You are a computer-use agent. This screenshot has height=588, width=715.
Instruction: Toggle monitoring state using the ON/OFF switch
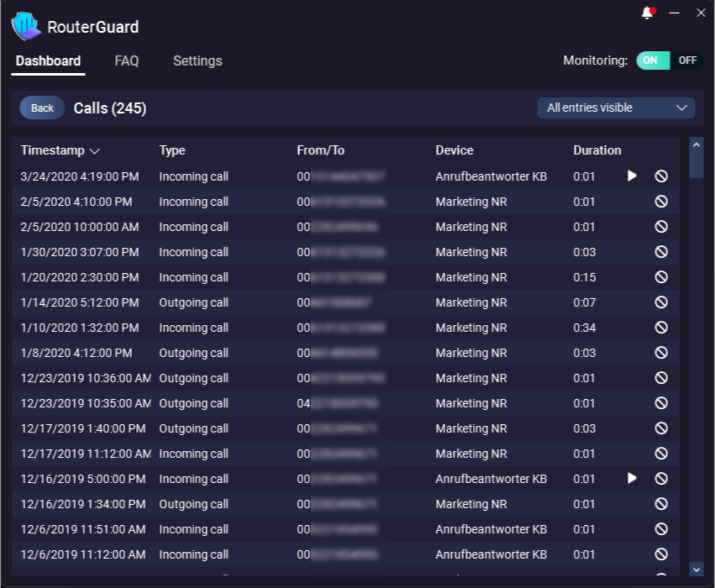tap(670, 60)
